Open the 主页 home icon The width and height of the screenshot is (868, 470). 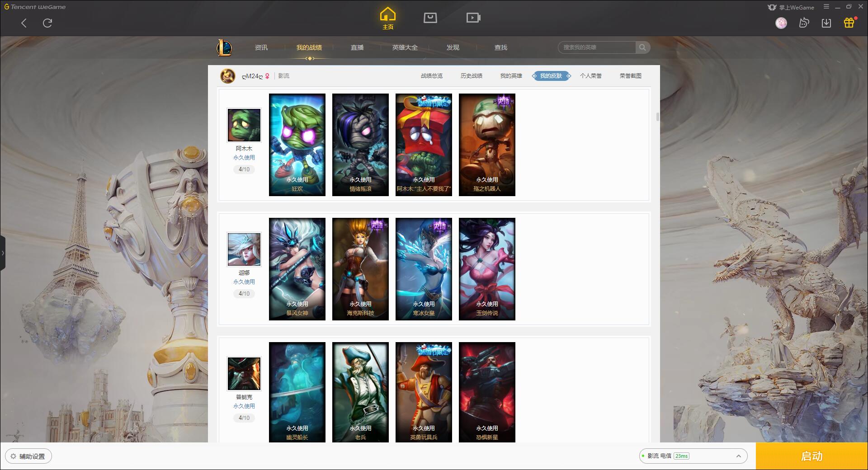(387, 19)
